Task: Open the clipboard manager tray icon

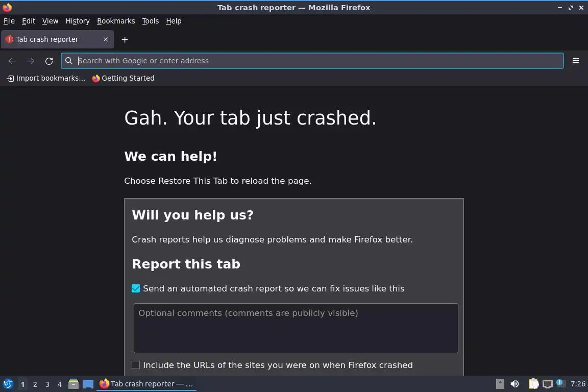Action: 533,384
